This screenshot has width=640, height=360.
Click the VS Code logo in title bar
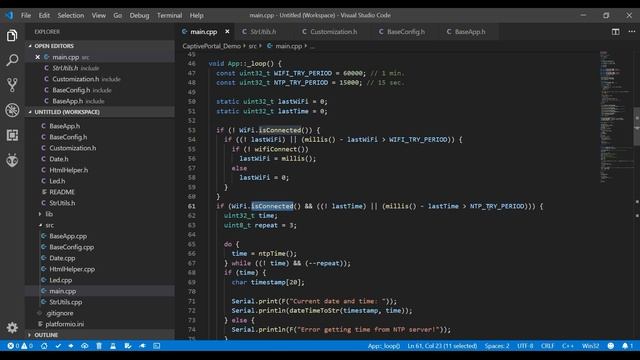point(9,15)
